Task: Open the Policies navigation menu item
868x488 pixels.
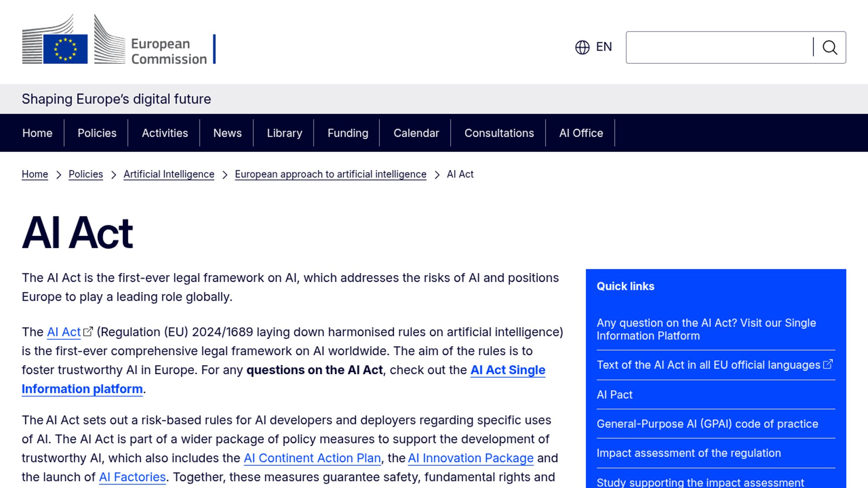Action: pyautogui.click(x=97, y=133)
